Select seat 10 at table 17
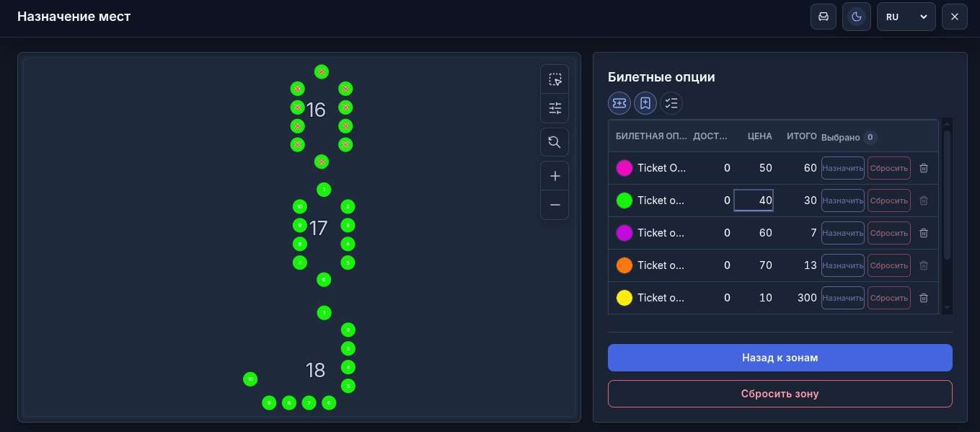980x432 pixels. tap(300, 207)
